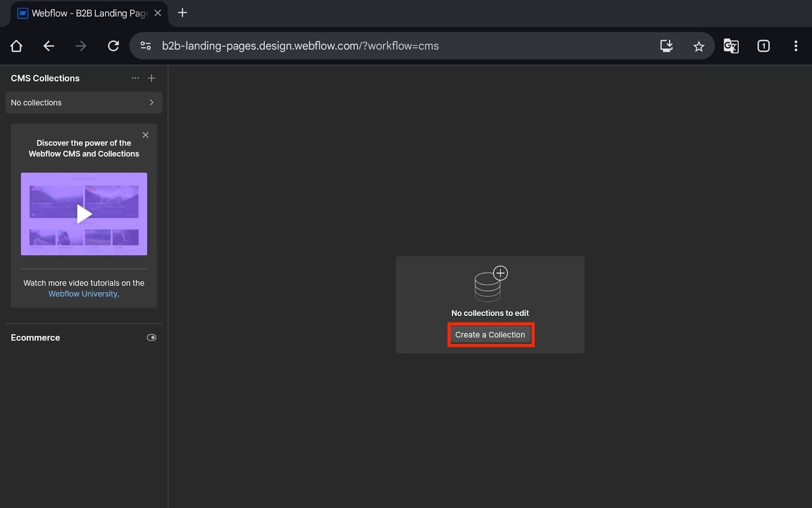Open site information icon in address bar
The height and width of the screenshot is (508, 812).
146,46
